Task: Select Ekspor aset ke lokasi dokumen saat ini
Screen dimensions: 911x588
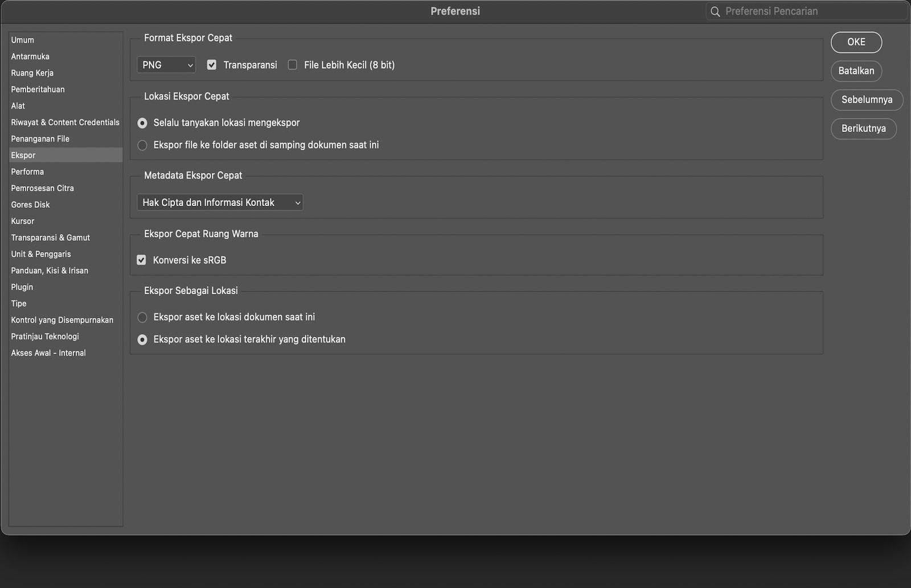Action: pos(142,317)
